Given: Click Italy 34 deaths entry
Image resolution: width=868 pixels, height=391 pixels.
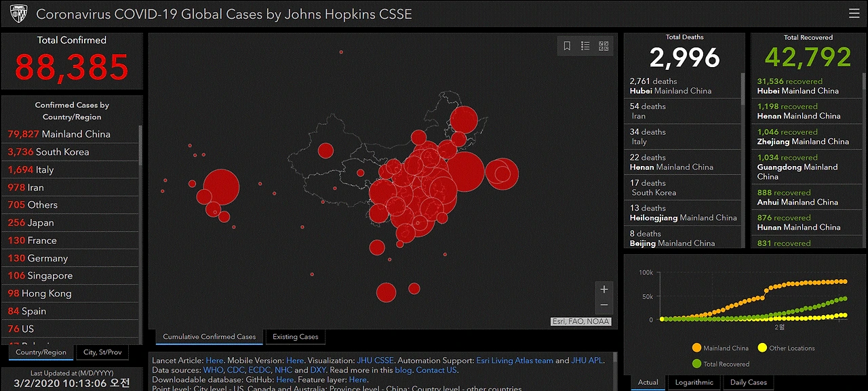Looking at the screenshot, I should pyautogui.click(x=683, y=137).
